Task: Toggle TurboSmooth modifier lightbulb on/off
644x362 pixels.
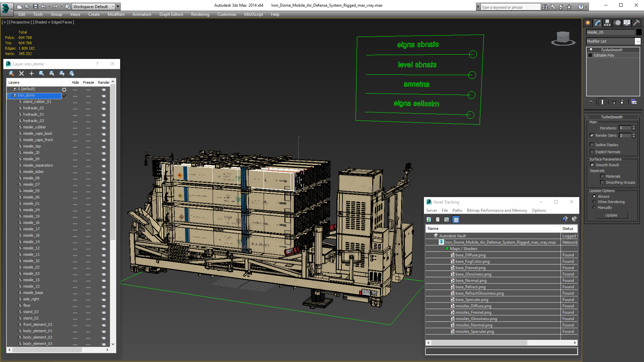Action: [x=591, y=50]
